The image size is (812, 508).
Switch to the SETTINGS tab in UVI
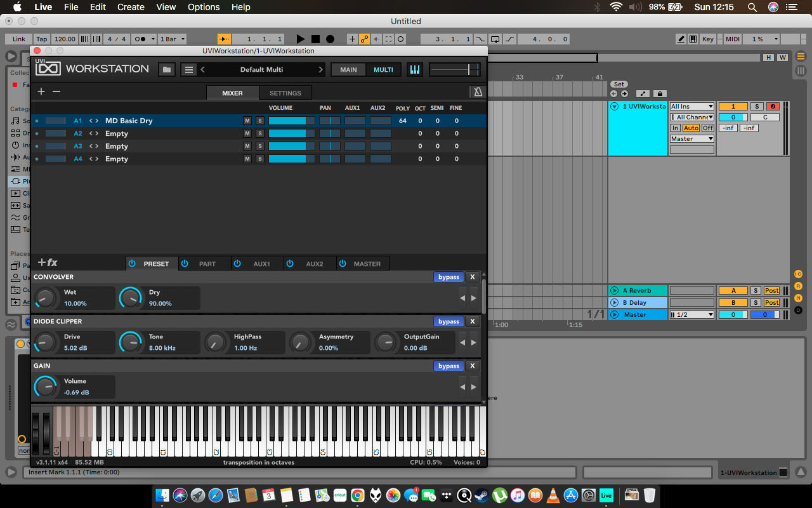pos(285,93)
